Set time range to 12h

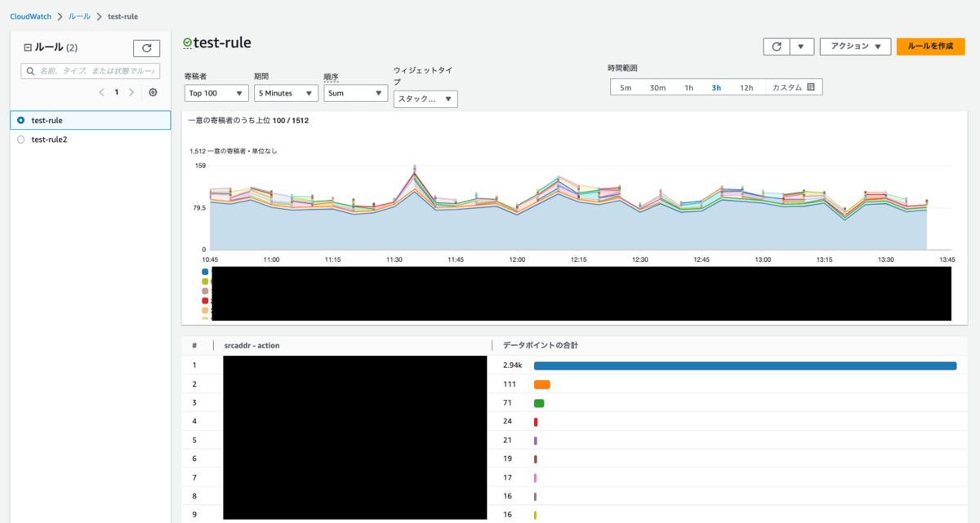[x=746, y=87]
